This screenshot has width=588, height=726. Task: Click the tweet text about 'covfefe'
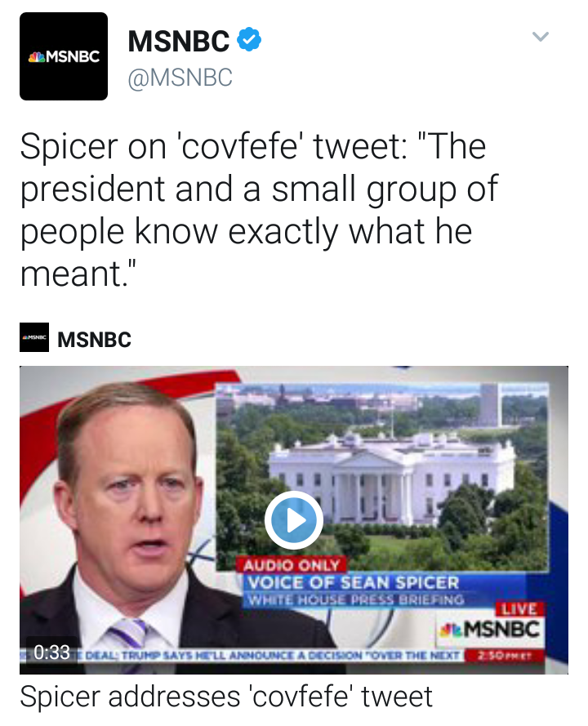pyautogui.click(x=258, y=210)
